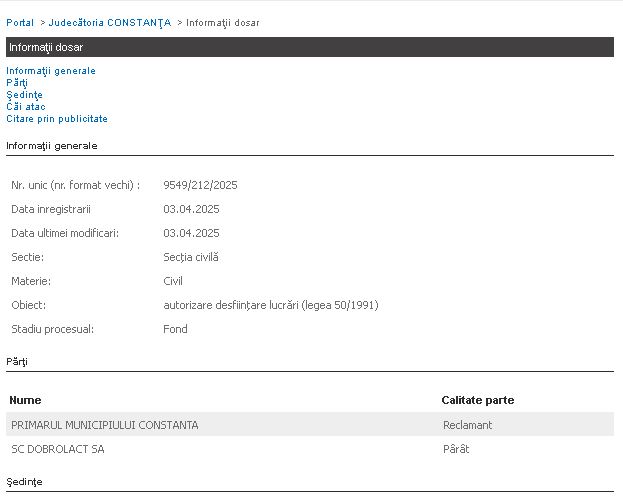
Task: Click the Şedinţe section heading at bottom
Action: pos(24,482)
